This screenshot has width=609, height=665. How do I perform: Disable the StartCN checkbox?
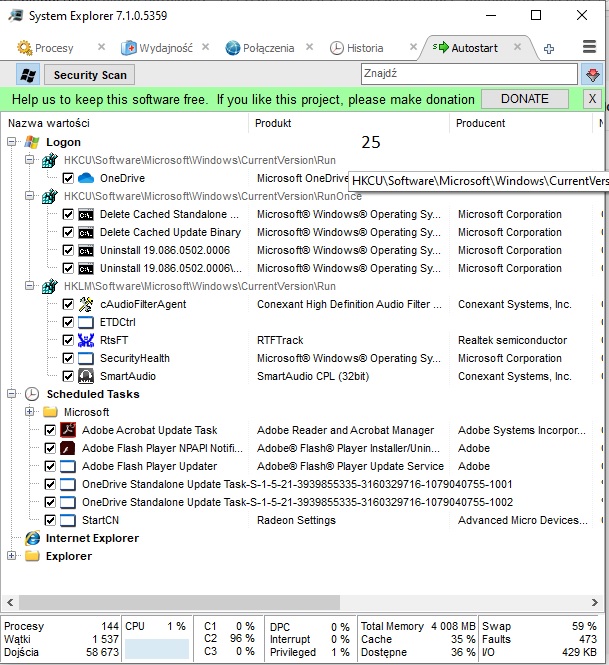pyautogui.click(x=50, y=520)
